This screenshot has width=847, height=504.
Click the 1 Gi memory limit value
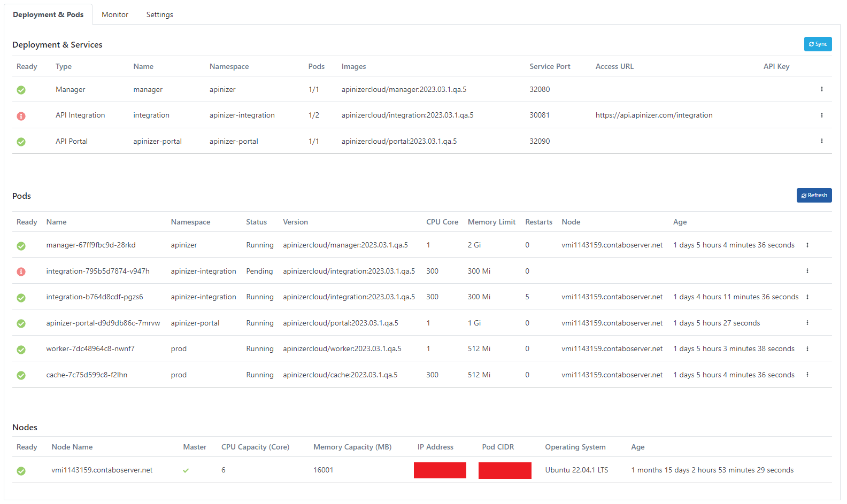click(x=474, y=323)
